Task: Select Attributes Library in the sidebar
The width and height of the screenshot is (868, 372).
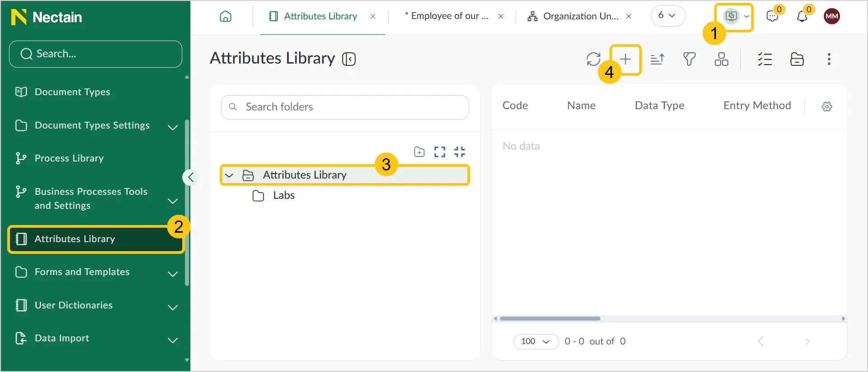Action: (96, 239)
